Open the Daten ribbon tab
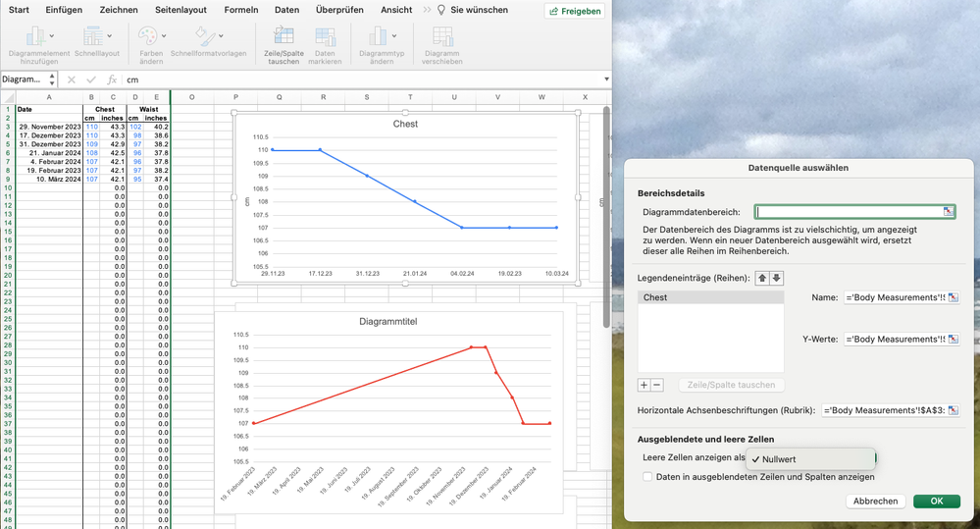The height and width of the screenshot is (529, 980). (x=286, y=10)
